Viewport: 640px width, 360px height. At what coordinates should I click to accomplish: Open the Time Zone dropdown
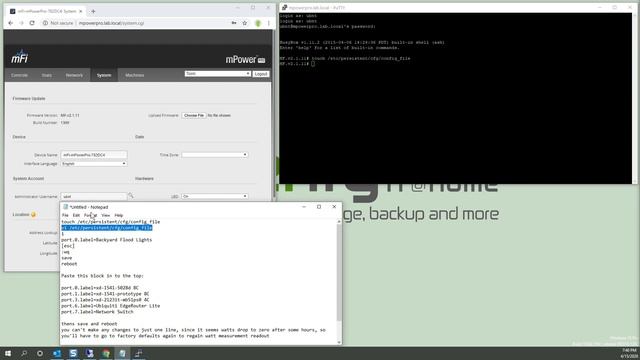(215, 155)
